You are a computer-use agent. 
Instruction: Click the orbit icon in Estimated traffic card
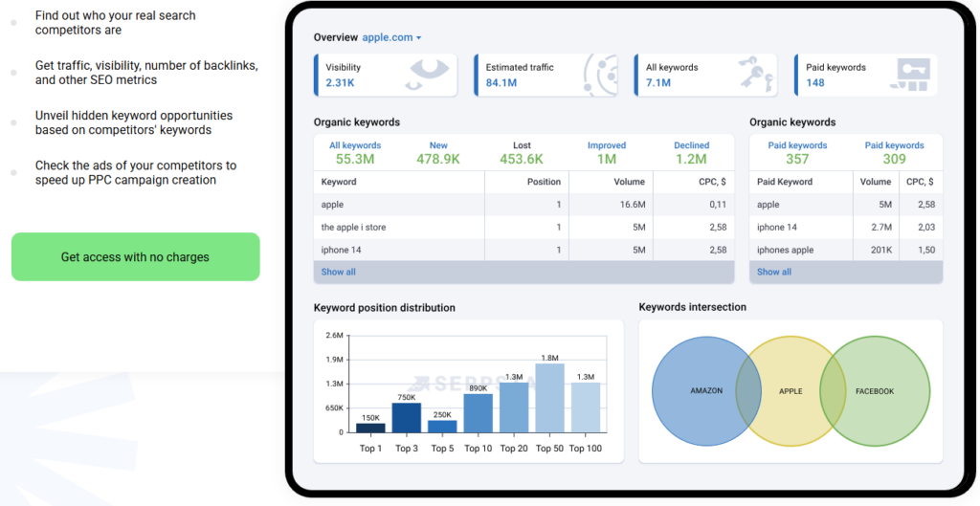coord(601,76)
